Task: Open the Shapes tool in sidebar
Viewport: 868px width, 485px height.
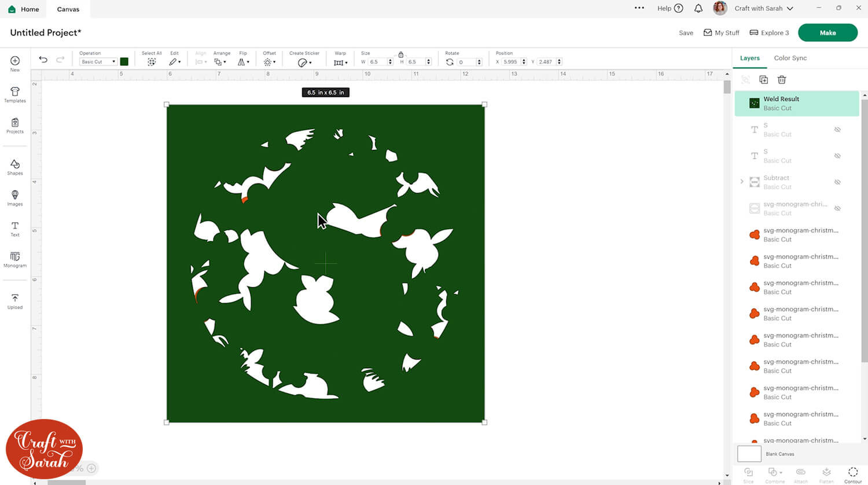Action: (15, 167)
